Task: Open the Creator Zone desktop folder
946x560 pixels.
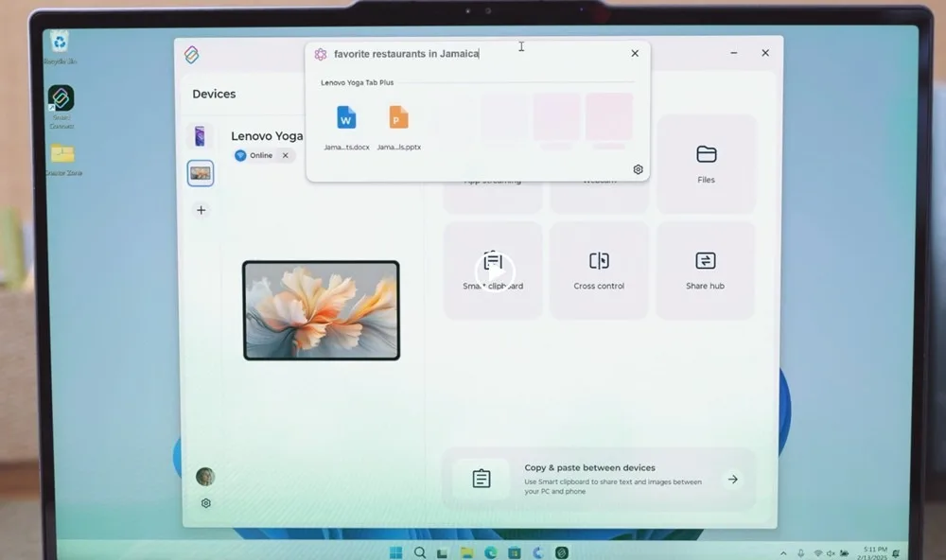Action: (x=62, y=159)
